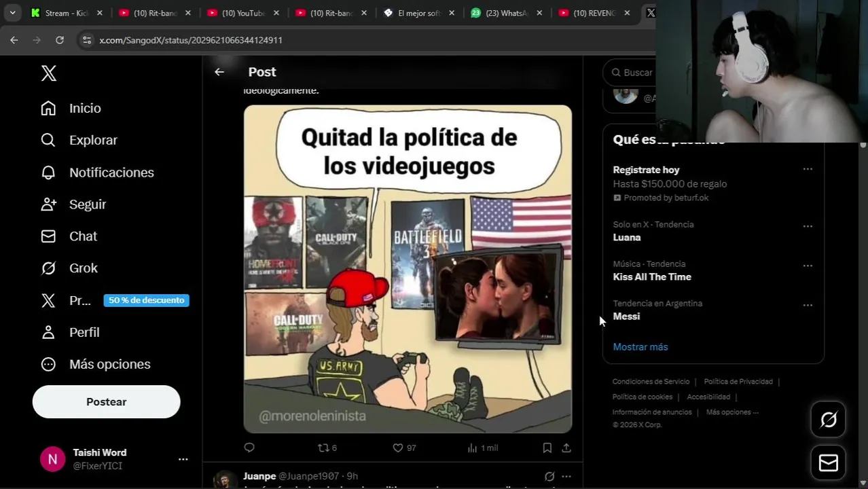Open the meme image in the post

pos(408,269)
